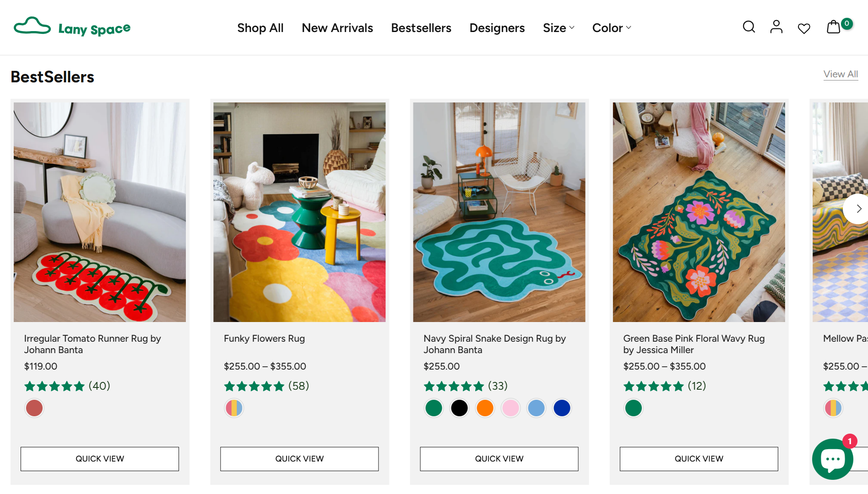This screenshot has width=868, height=494.
Task: Go to Lany Space homepage logo
Action: 72,27
